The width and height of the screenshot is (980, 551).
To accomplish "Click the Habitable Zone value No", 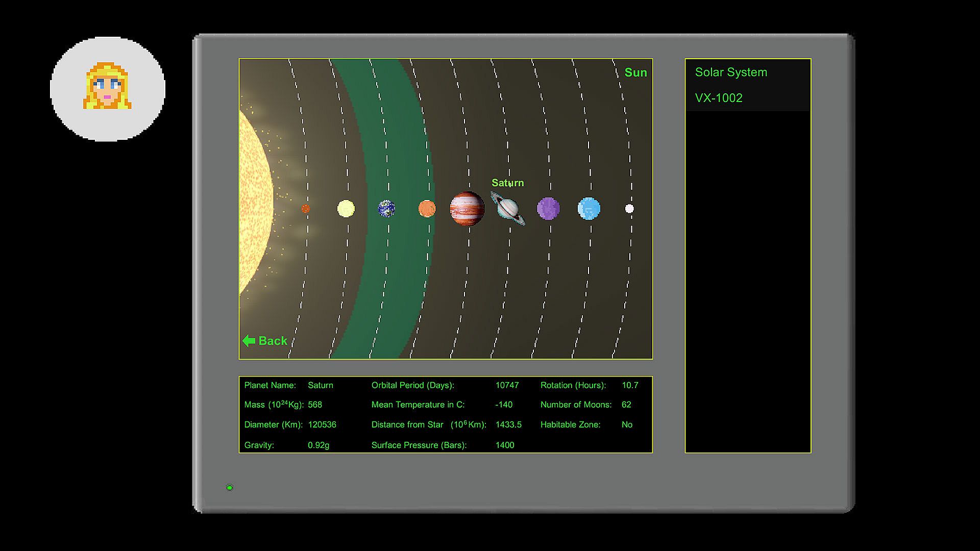I will click(x=627, y=424).
